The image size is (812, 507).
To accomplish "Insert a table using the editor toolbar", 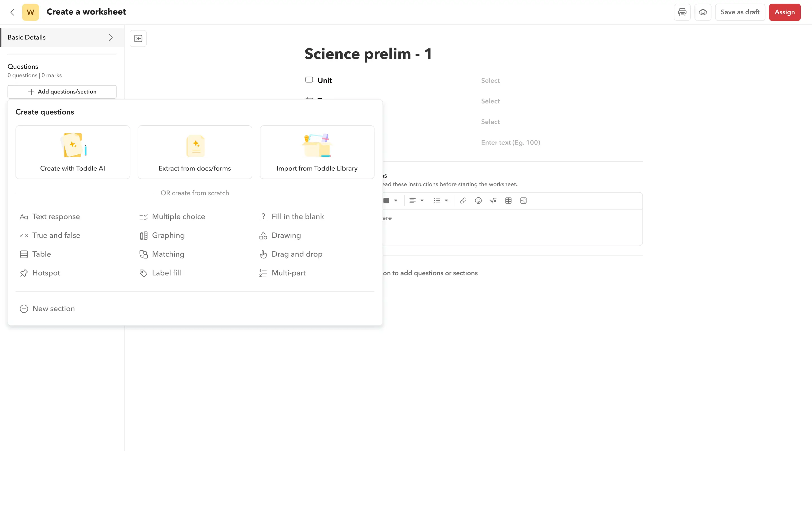I will coord(508,201).
